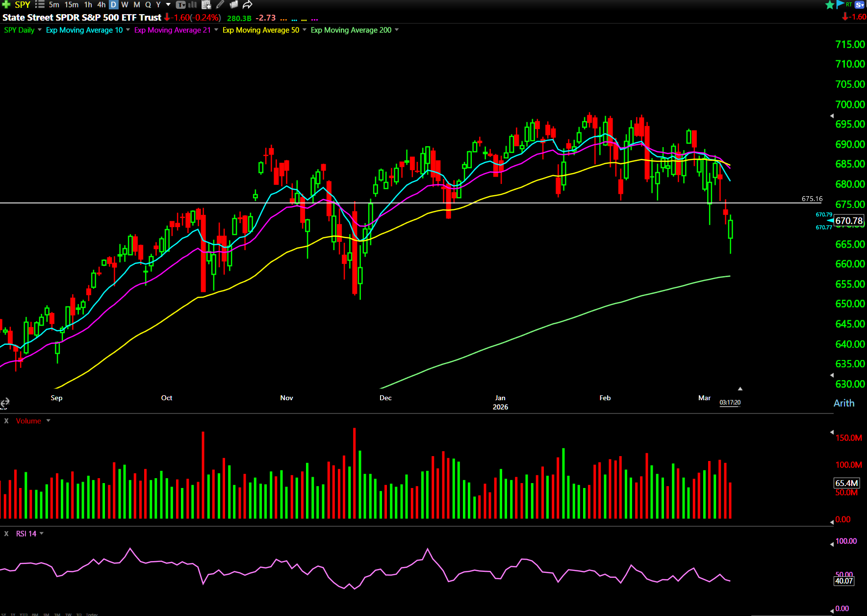Remove the Volume panel with X
867x616 pixels.
6,421
